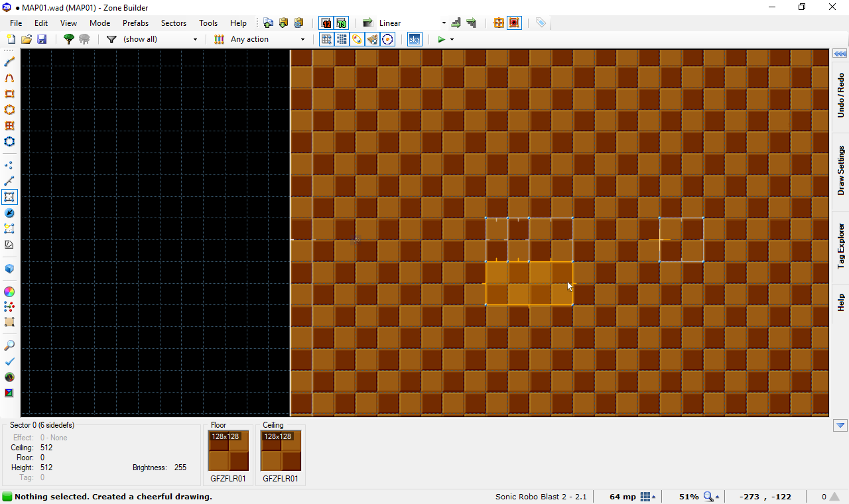Screen dimensions: 849x504
Task: Click the Floor GFZFLR01 texture thumbnail
Action: 228,451
